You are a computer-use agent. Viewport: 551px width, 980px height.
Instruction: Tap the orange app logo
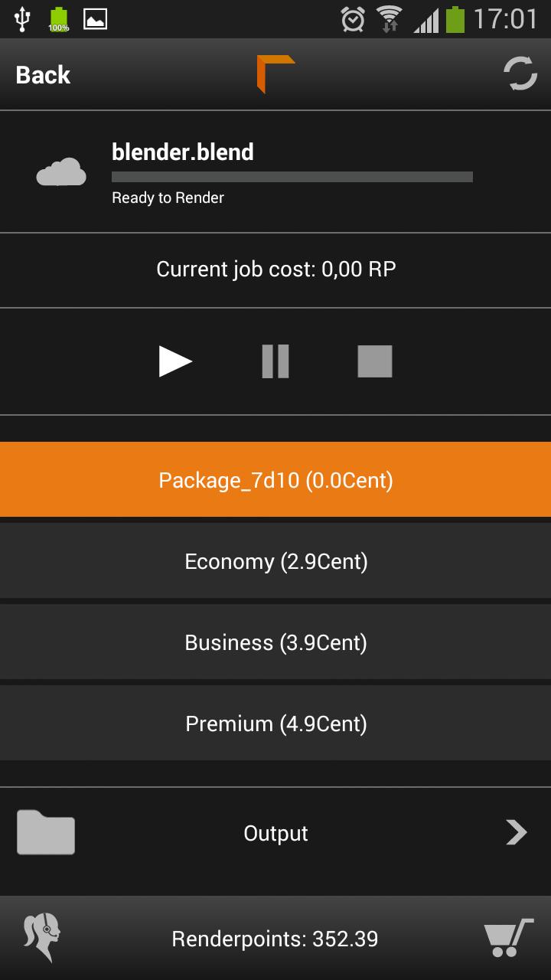(x=275, y=74)
